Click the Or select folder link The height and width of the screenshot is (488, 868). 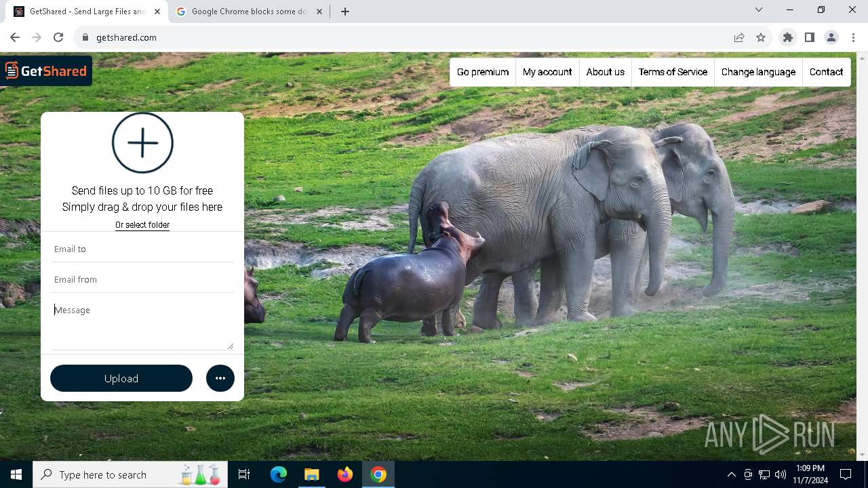pos(142,225)
